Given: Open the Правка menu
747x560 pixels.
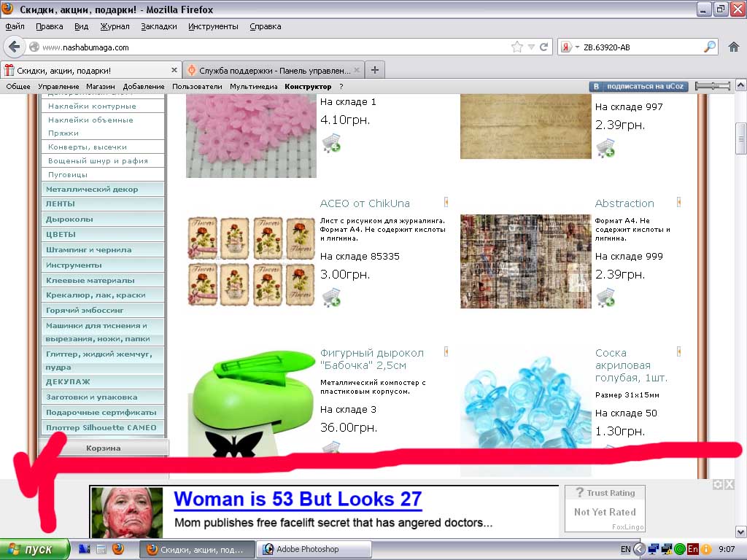Looking at the screenshot, I should 49,27.
